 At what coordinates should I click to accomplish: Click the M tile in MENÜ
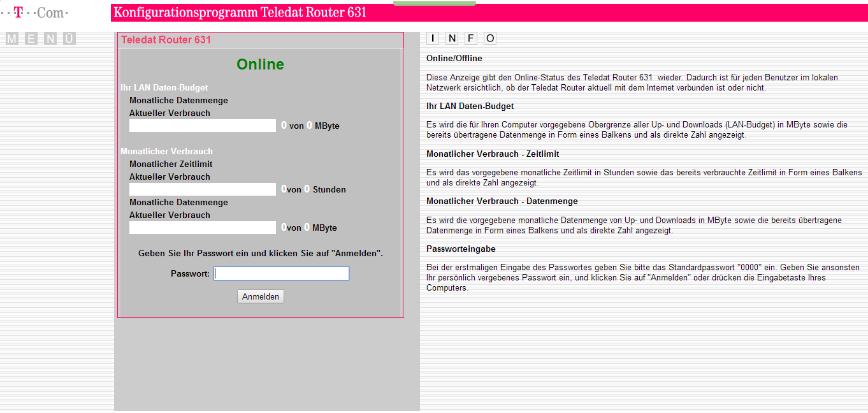pos(12,39)
